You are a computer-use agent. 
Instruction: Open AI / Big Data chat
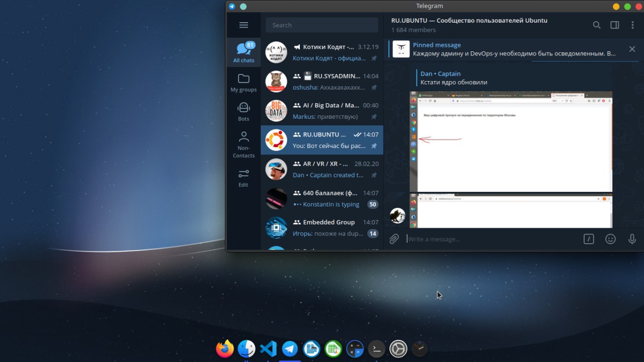pyautogui.click(x=322, y=111)
